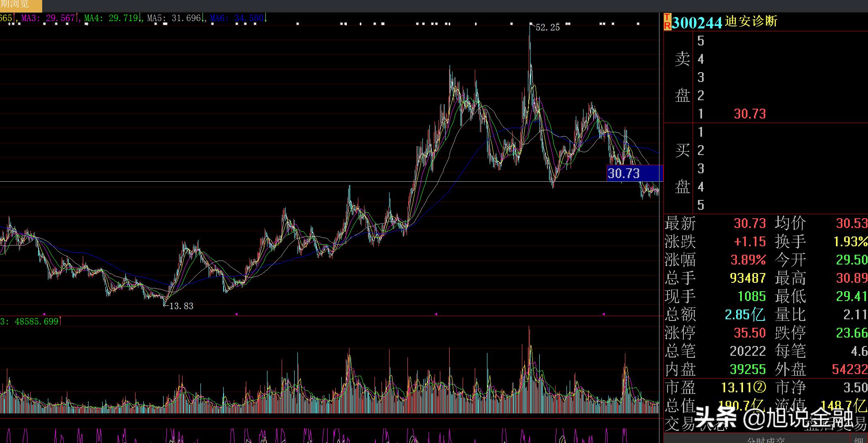Click the green down arrow after MA6 value
868x443 pixels.
click(265, 17)
